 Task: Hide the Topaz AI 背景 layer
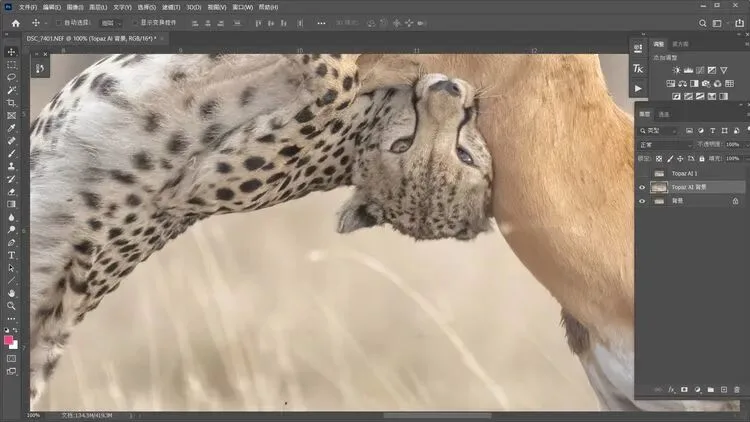click(x=642, y=188)
